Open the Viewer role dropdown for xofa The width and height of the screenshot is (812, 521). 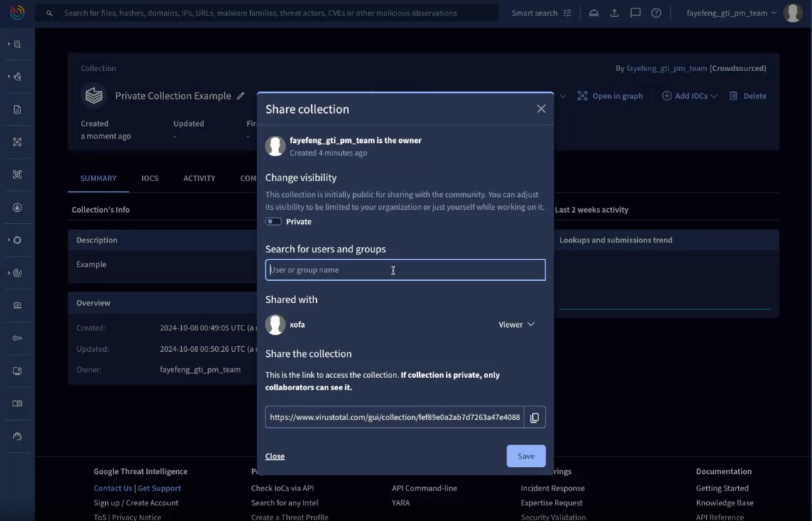click(516, 325)
